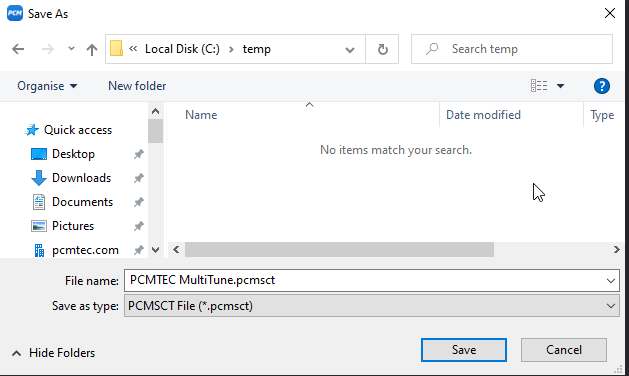
Task: Open the Pictures folder shortcut
Action: click(x=73, y=226)
